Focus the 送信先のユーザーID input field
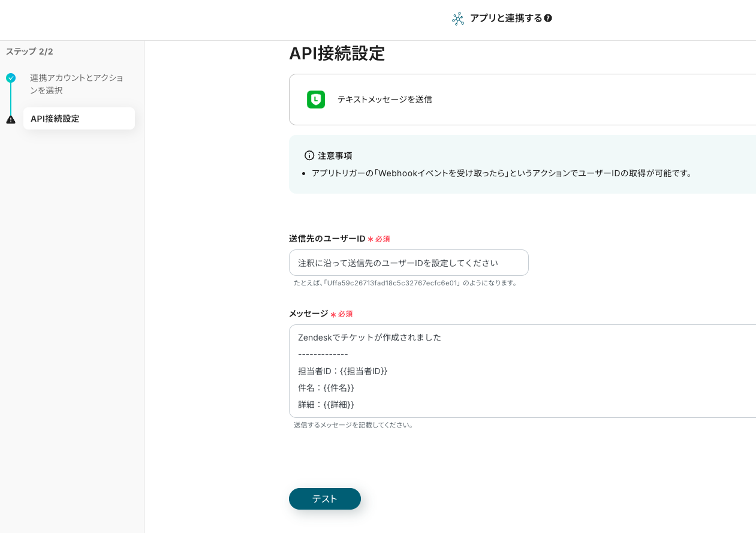 (x=408, y=263)
